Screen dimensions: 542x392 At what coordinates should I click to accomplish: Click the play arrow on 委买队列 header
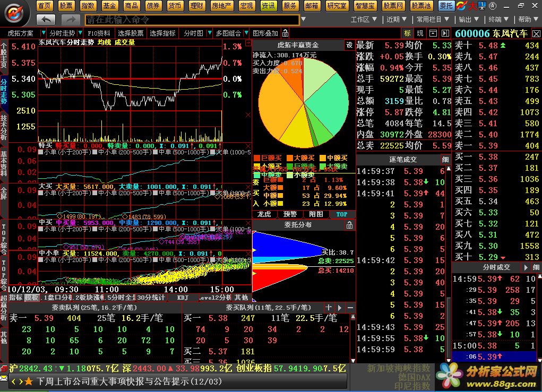point(339,307)
